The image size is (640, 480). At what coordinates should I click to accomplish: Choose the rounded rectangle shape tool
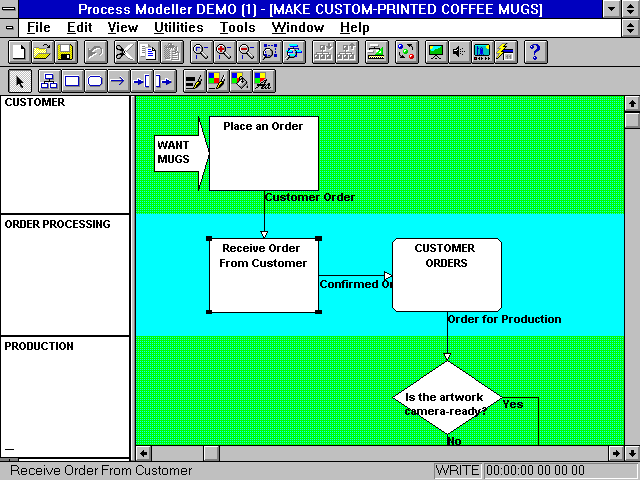95,82
